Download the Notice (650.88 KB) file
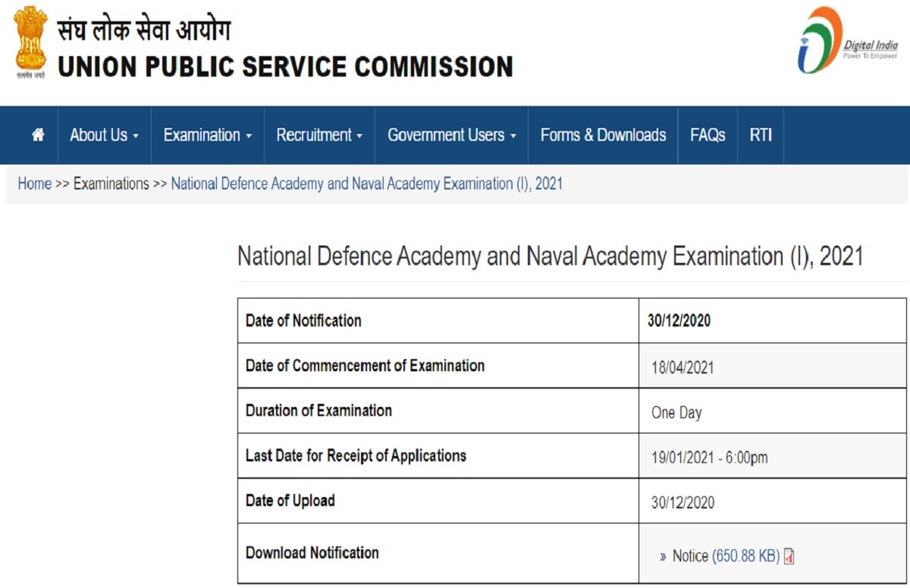910x588 pixels. (725, 556)
